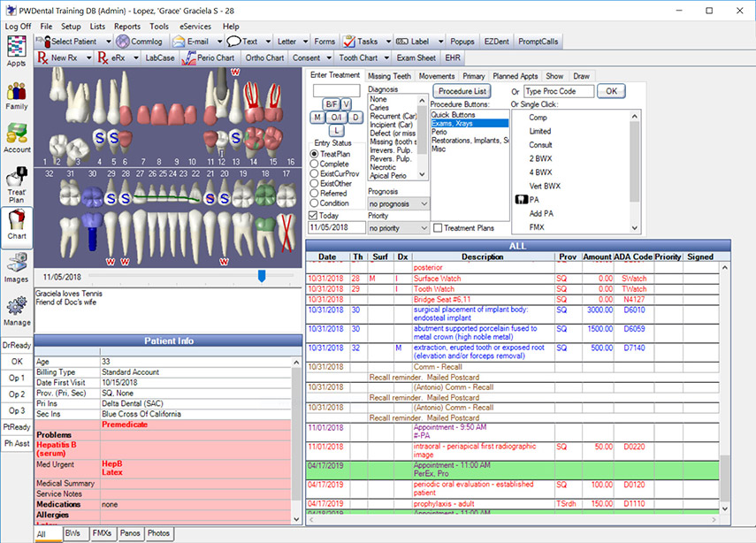Select the Caries diagnosis
Screen dimensions: 756x543
[379, 108]
